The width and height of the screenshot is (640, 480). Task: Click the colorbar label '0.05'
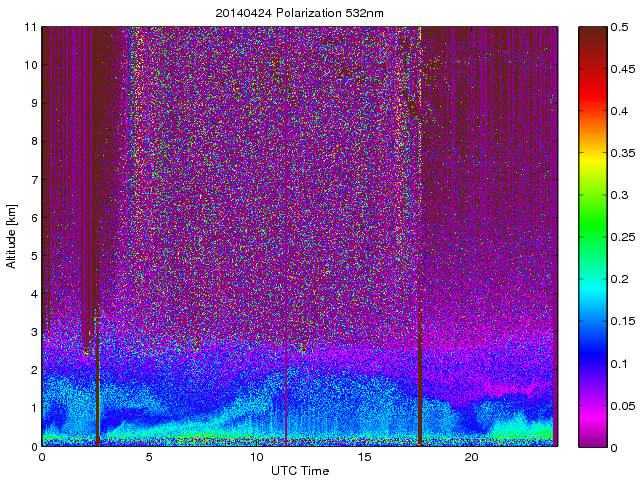pos(623,406)
